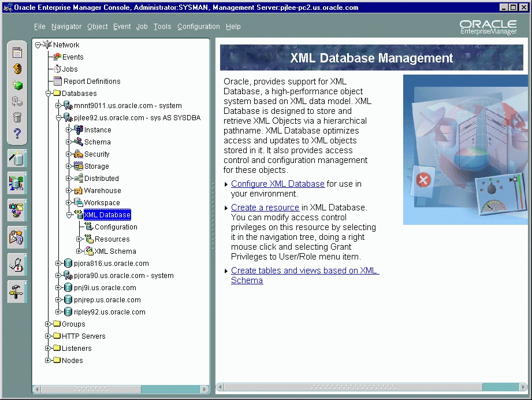
Task: Open the Navigator menu
Action: click(x=66, y=26)
